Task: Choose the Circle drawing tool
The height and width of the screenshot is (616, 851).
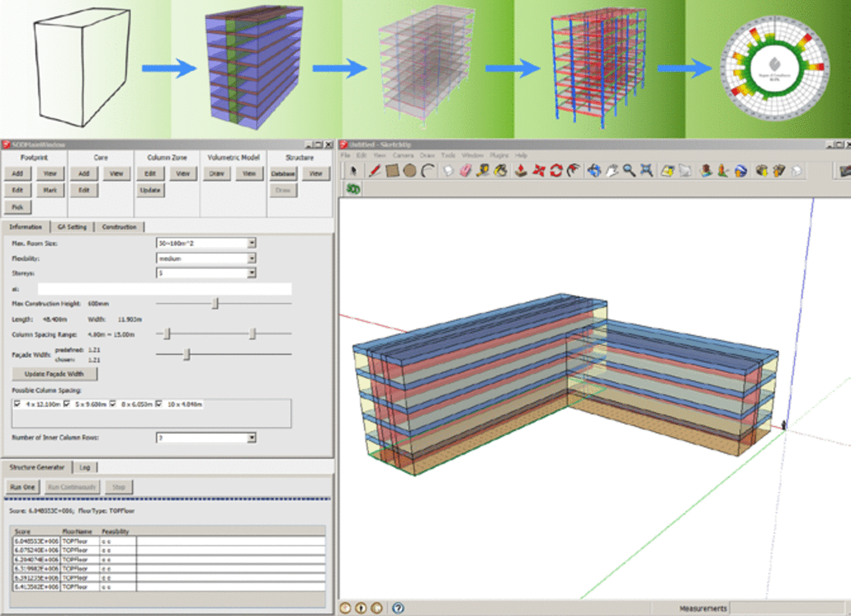Action: coord(409,171)
